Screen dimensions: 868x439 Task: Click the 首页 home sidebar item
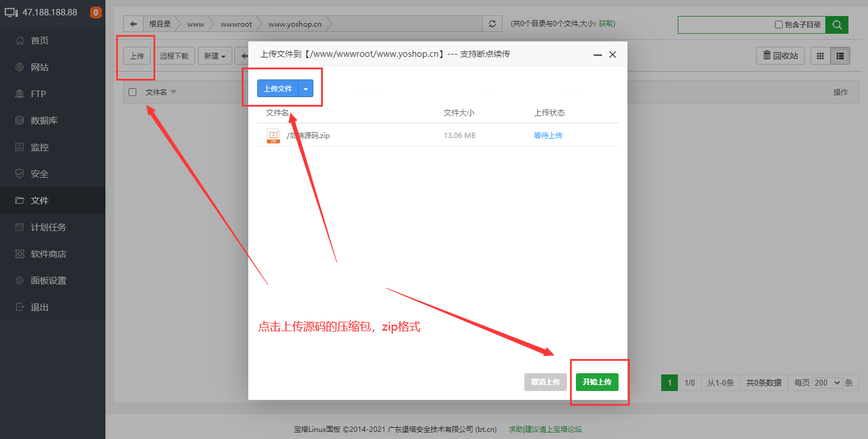pyautogui.click(x=53, y=40)
